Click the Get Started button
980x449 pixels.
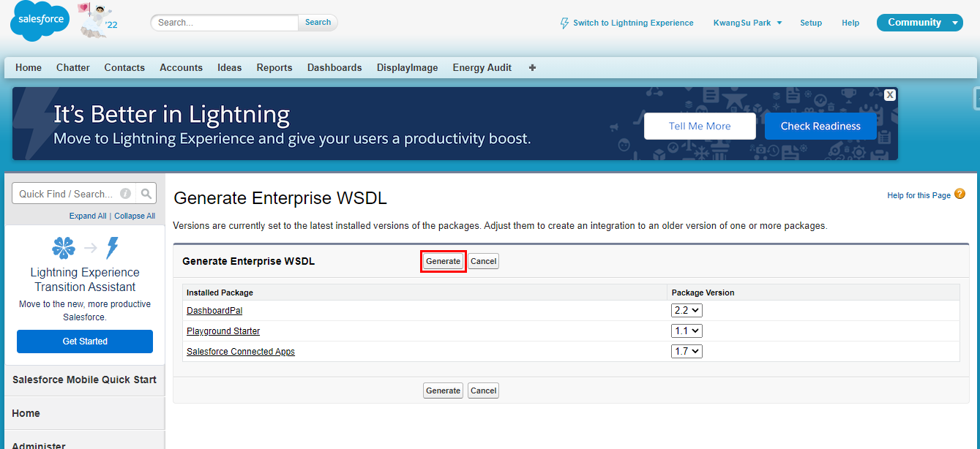85,342
